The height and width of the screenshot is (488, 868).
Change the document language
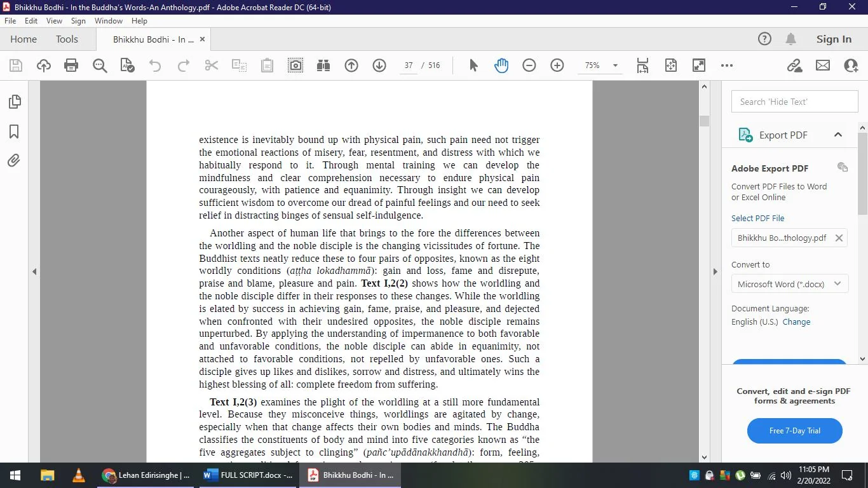click(796, 322)
